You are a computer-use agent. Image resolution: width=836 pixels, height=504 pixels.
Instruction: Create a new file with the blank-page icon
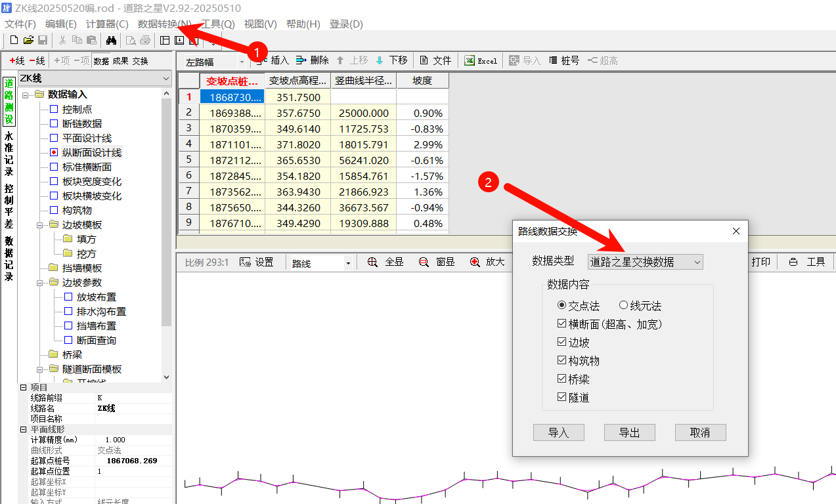point(14,41)
